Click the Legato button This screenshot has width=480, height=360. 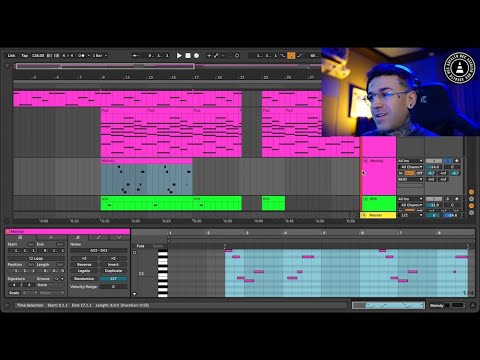coord(84,271)
